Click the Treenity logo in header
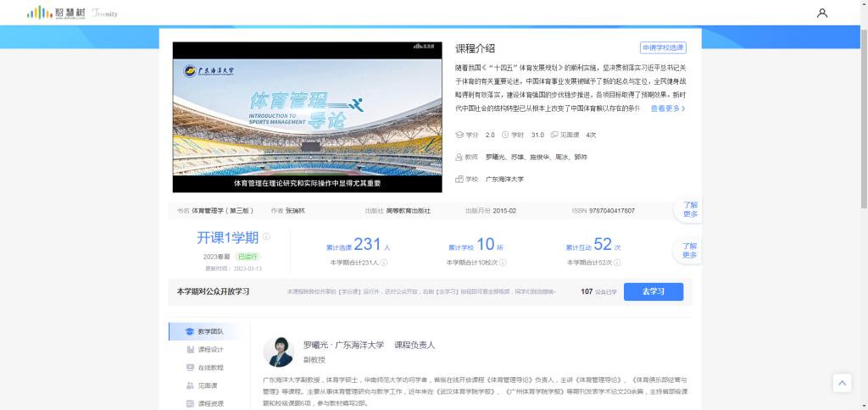 point(104,14)
